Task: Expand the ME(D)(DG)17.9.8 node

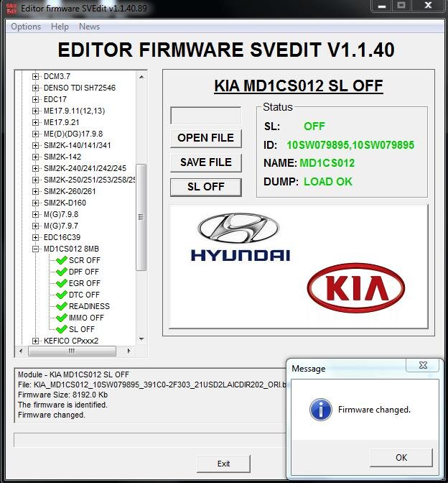Action: (x=35, y=134)
